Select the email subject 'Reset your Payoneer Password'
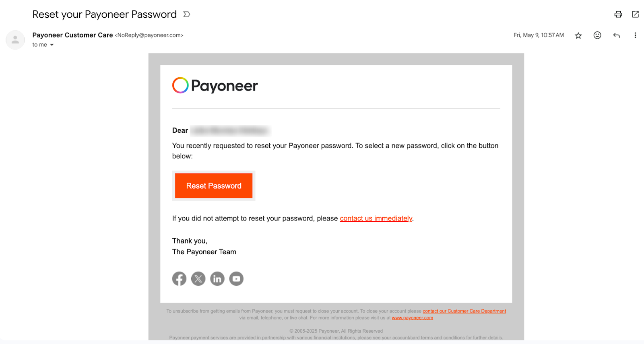Image resolution: width=644 pixels, height=344 pixels. [104, 14]
